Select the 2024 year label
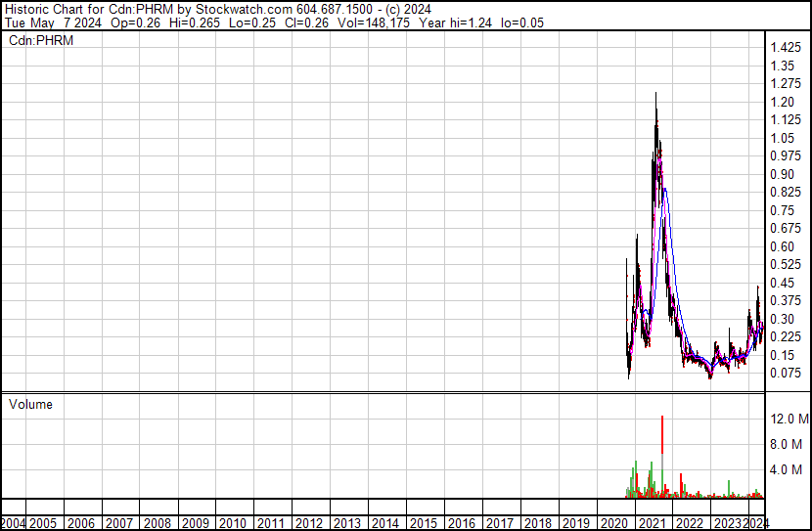The image size is (812, 531). pos(754,523)
